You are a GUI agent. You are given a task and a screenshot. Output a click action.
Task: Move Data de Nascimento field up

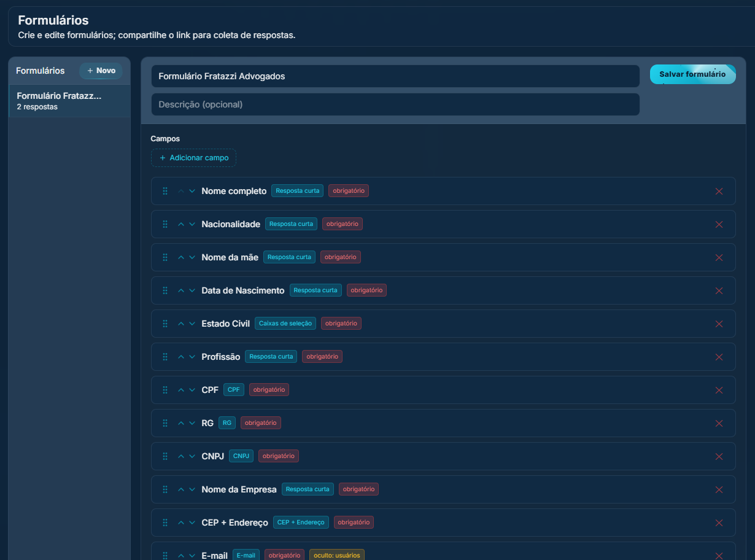tap(181, 290)
